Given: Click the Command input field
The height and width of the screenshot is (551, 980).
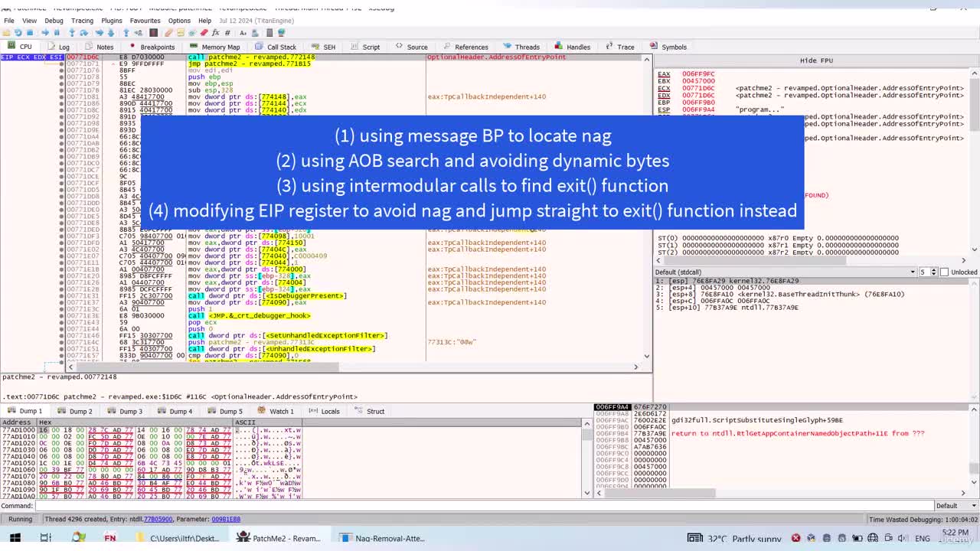Looking at the screenshot, I should click(x=484, y=505).
